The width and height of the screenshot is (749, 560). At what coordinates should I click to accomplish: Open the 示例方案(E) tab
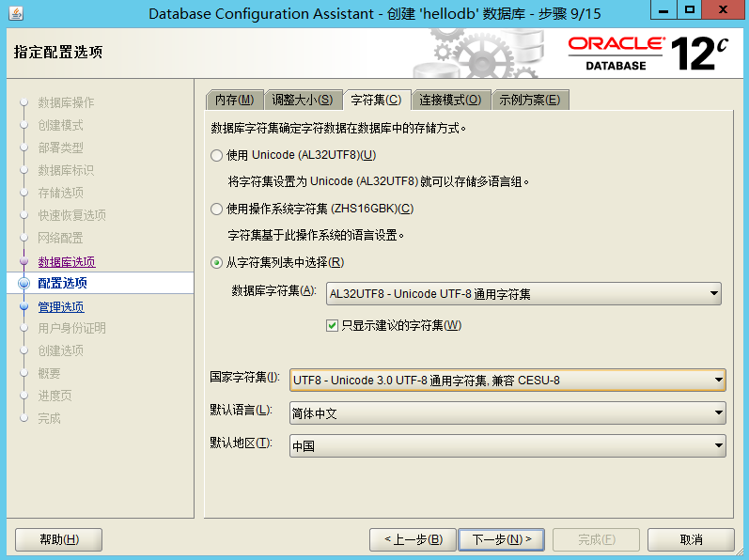tap(530, 100)
